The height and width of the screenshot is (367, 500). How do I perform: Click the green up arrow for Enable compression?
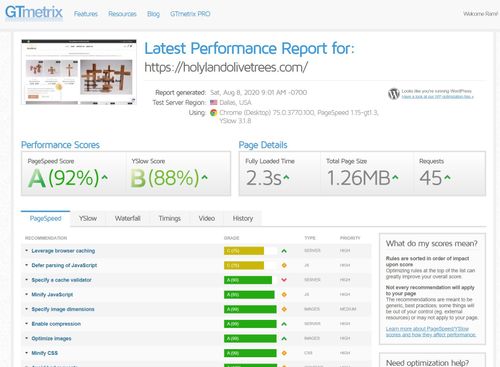point(284,324)
